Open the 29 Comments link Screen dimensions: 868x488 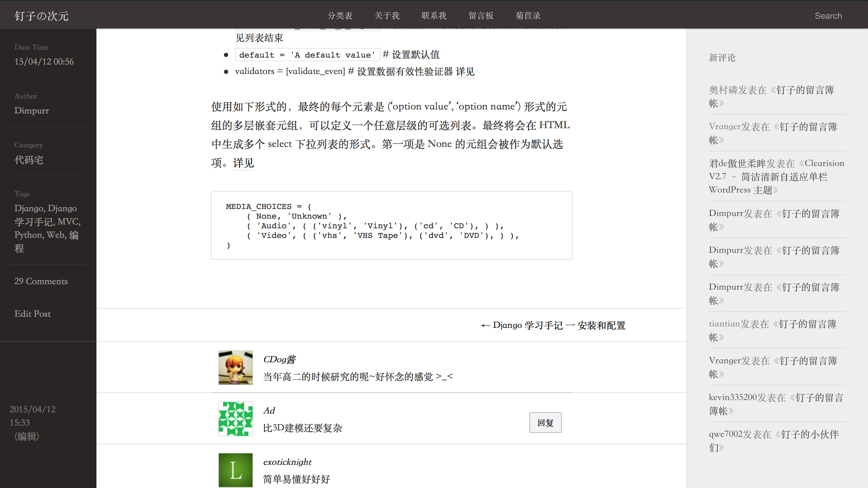[x=41, y=281]
